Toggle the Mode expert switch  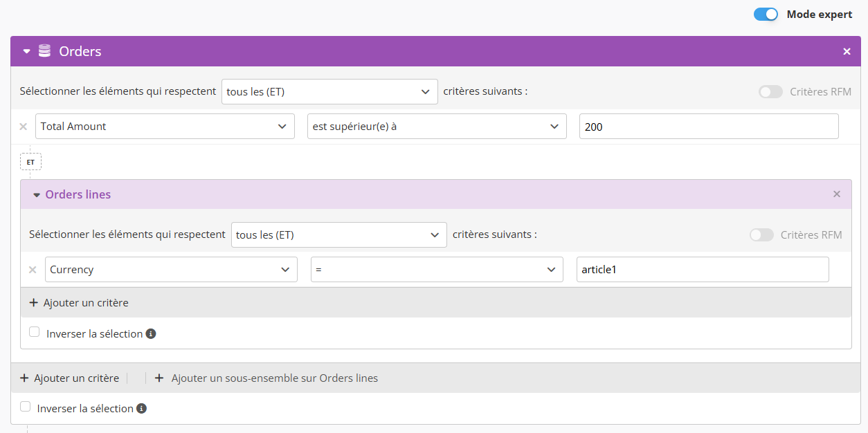click(766, 15)
